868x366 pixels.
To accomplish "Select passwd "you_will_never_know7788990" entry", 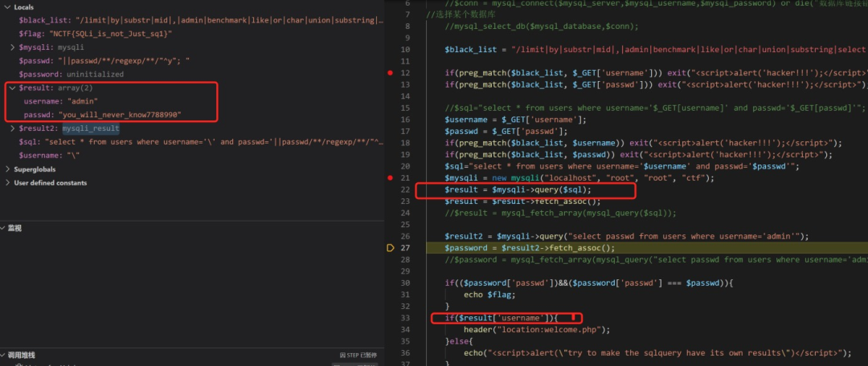I will point(103,115).
